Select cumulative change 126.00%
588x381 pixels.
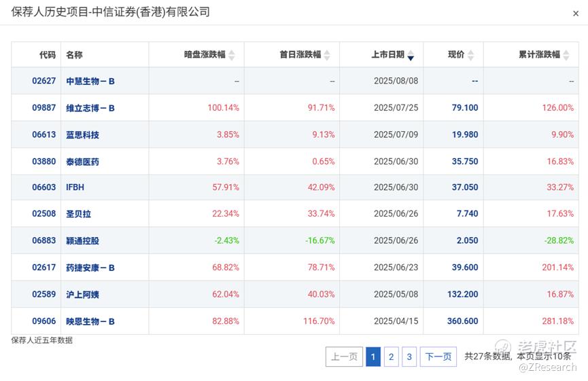pos(558,108)
